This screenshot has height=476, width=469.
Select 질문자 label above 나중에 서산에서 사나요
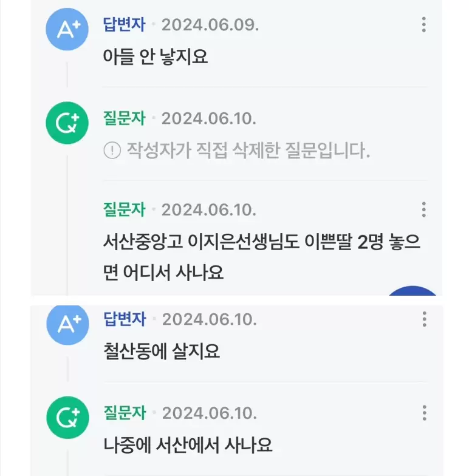click(125, 413)
